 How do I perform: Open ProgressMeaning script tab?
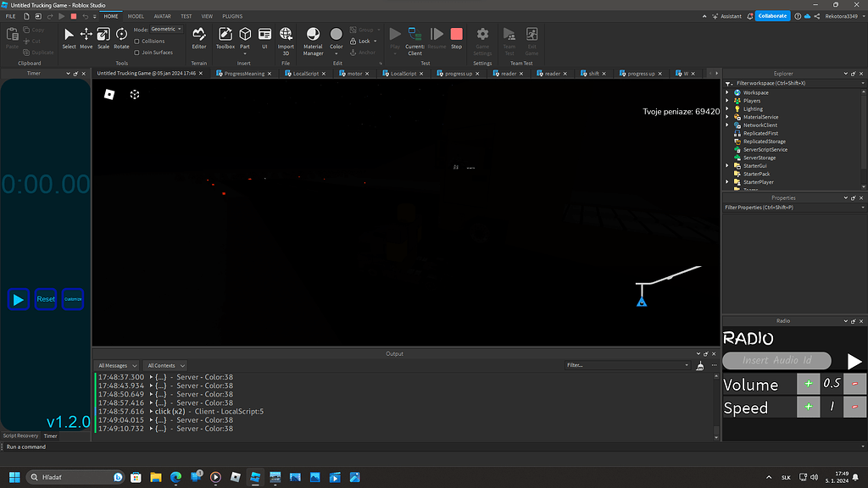click(244, 74)
